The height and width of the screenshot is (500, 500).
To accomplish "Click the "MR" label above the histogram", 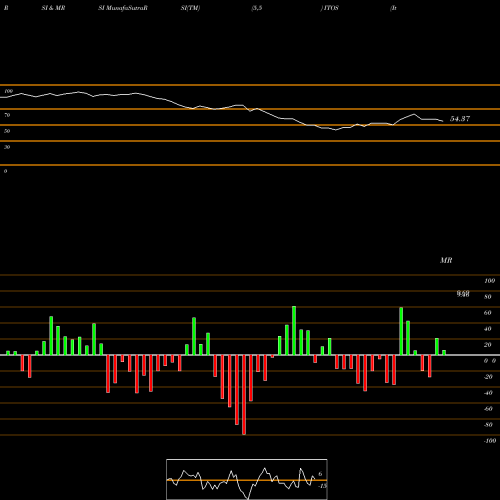I will tap(446, 260).
